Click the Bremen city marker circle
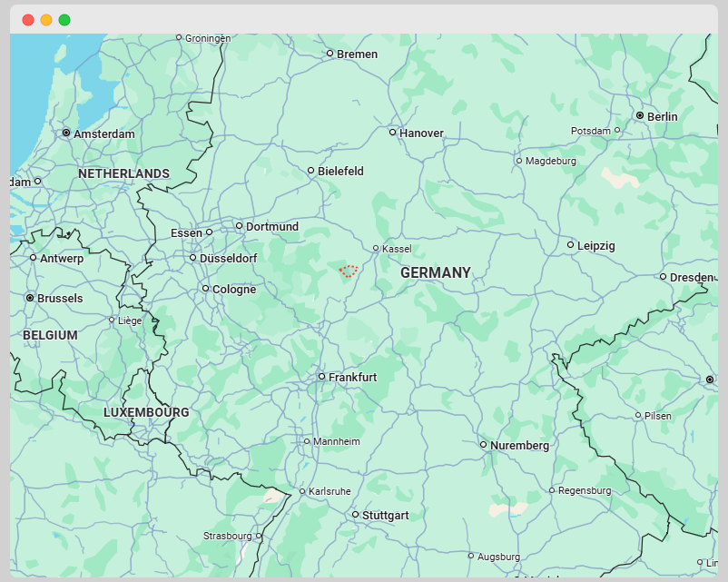Image resolution: width=728 pixels, height=582 pixels. [x=330, y=54]
